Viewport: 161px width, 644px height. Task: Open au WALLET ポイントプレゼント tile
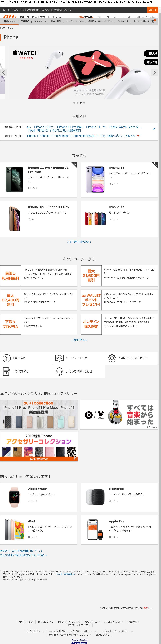91,300
